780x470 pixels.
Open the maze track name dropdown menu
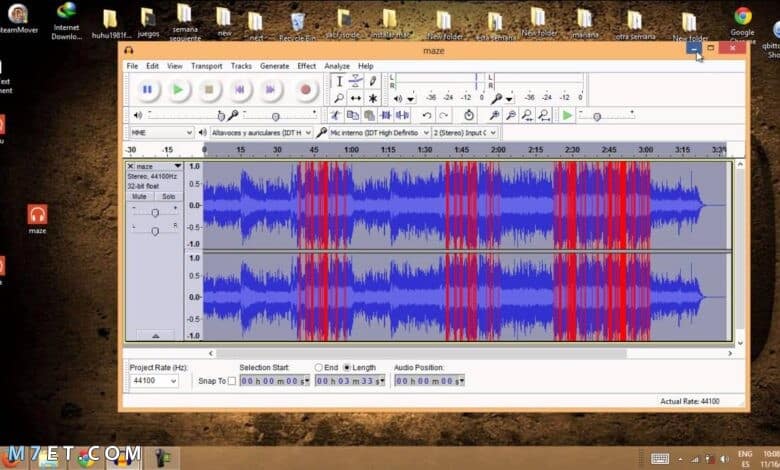click(178, 166)
